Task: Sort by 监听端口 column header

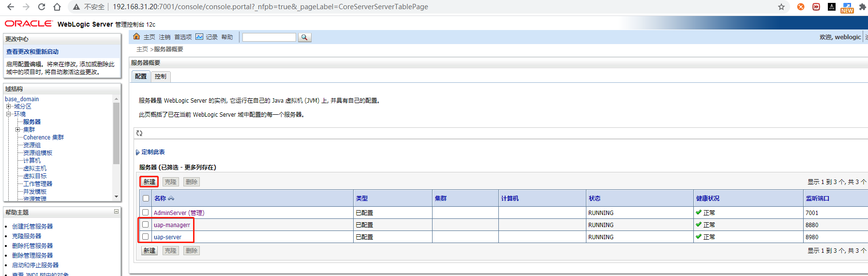Action: tap(818, 199)
